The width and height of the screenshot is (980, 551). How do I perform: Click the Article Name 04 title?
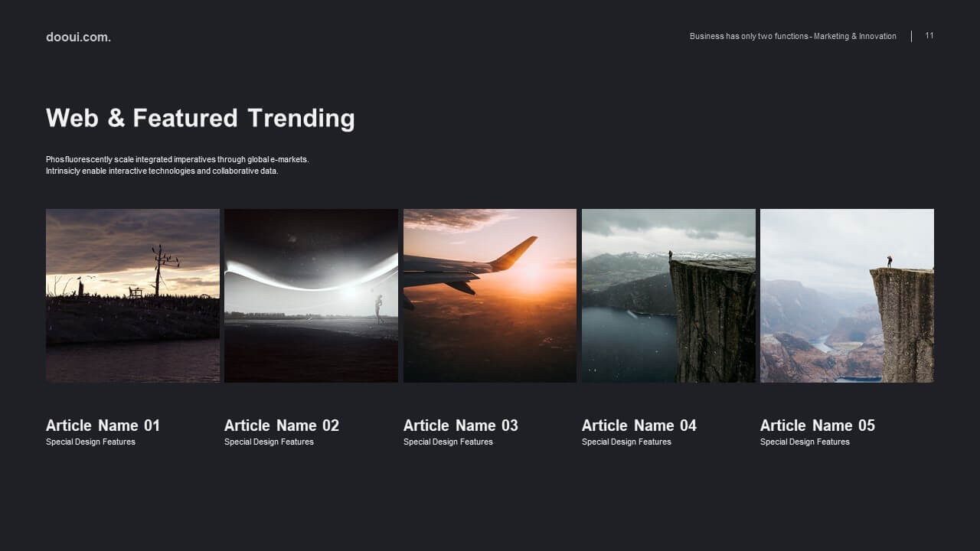tap(639, 425)
